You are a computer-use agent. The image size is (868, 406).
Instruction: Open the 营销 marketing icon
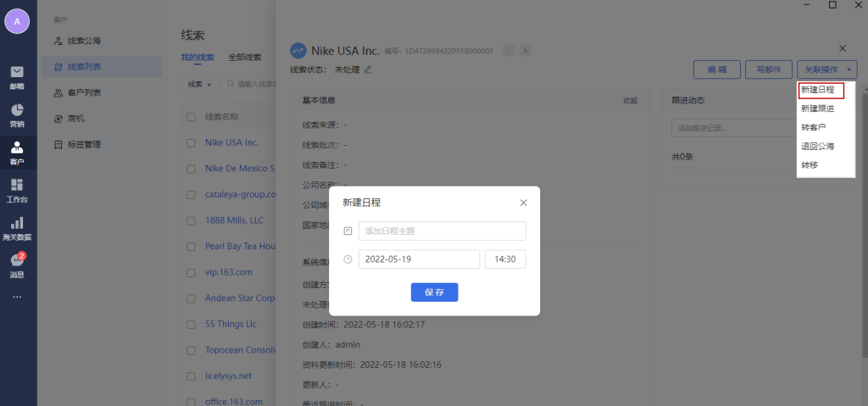pos(17,114)
